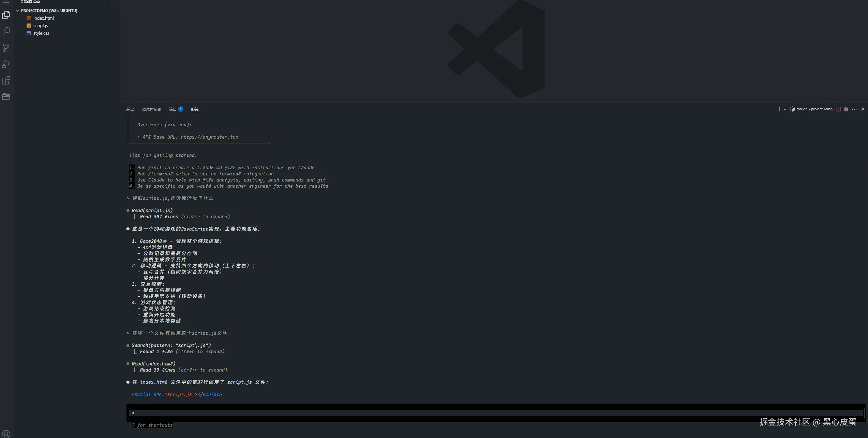
Task: Click the 'Run /init' tip line
Action: coord(226,168)
